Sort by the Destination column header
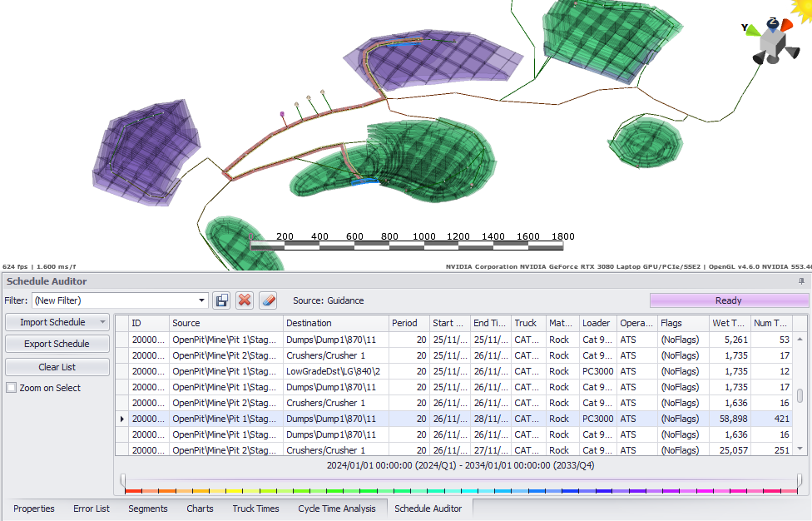The image size is (812, 521). (x=335, y=323)
